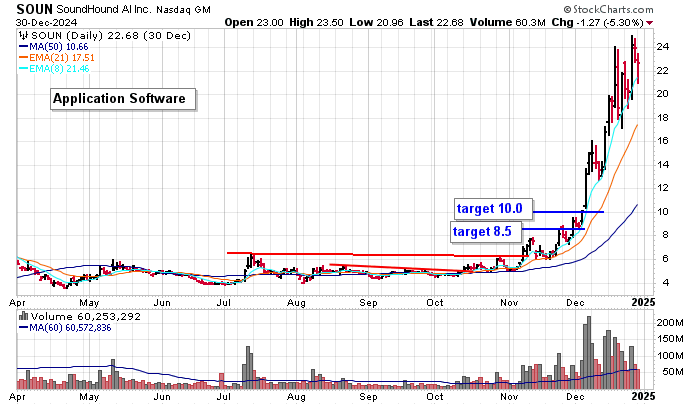This screenshot has width=700, height=405.
Task: Click the target 10.0 annotation box
Action: 493,209
